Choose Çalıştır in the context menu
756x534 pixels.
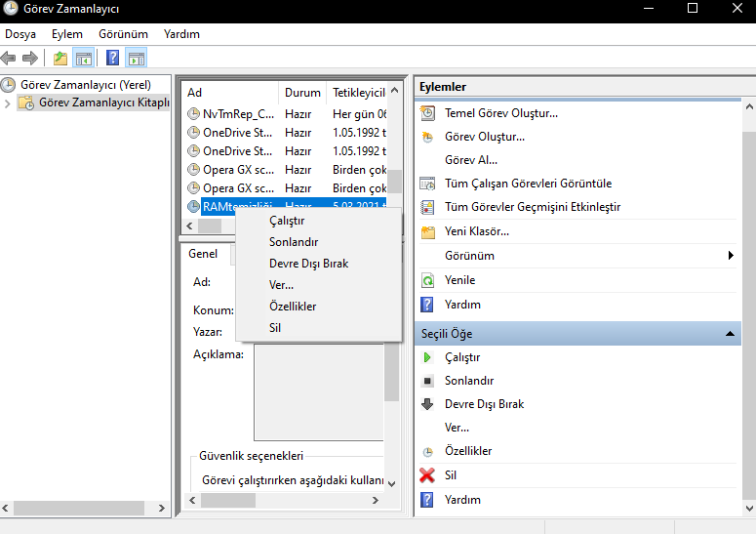click(319, 221)
